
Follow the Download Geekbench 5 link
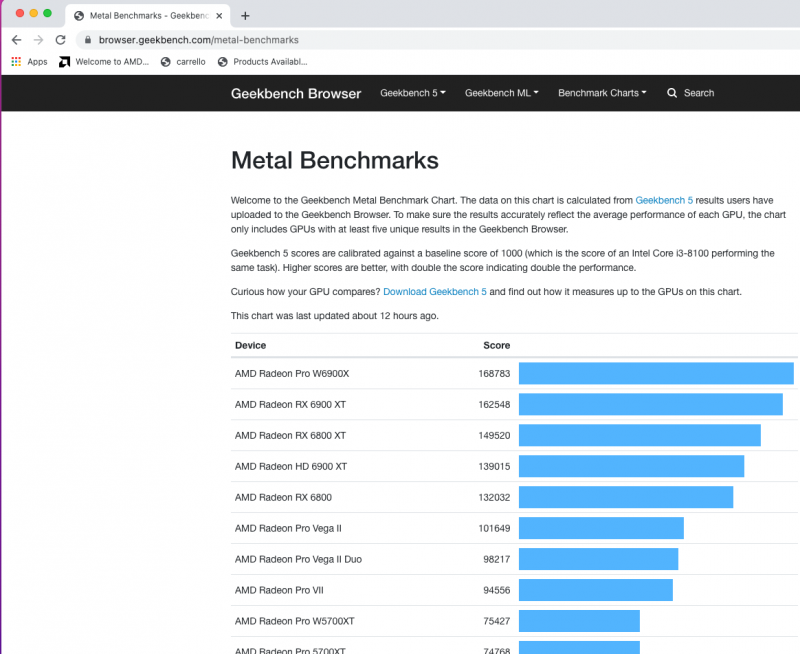[435, 292]
